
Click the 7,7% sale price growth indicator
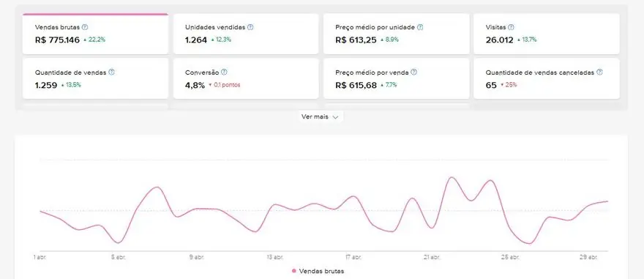389,85
